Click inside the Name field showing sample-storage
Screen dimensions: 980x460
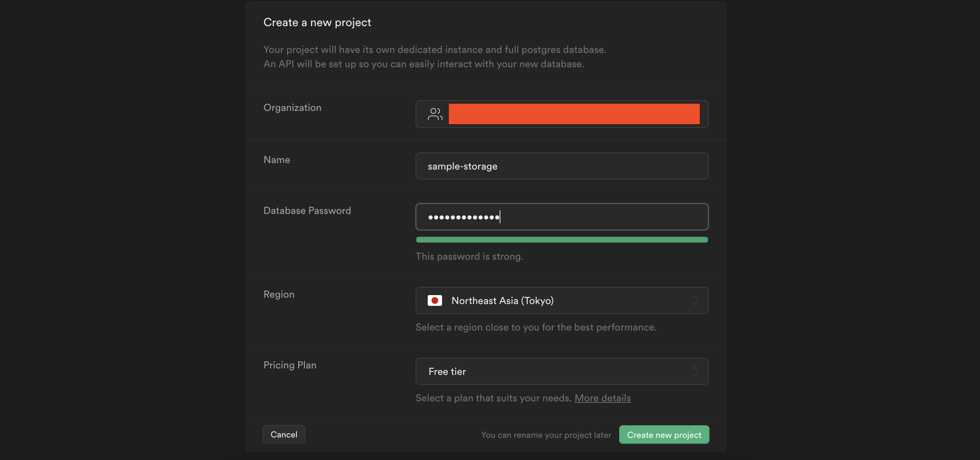point(562,166)
